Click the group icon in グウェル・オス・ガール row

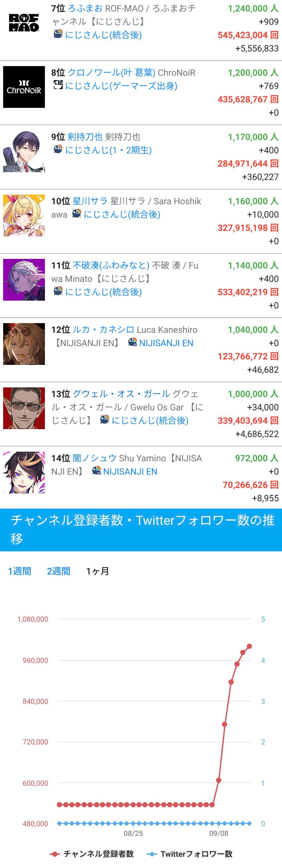tap(104, 420)
